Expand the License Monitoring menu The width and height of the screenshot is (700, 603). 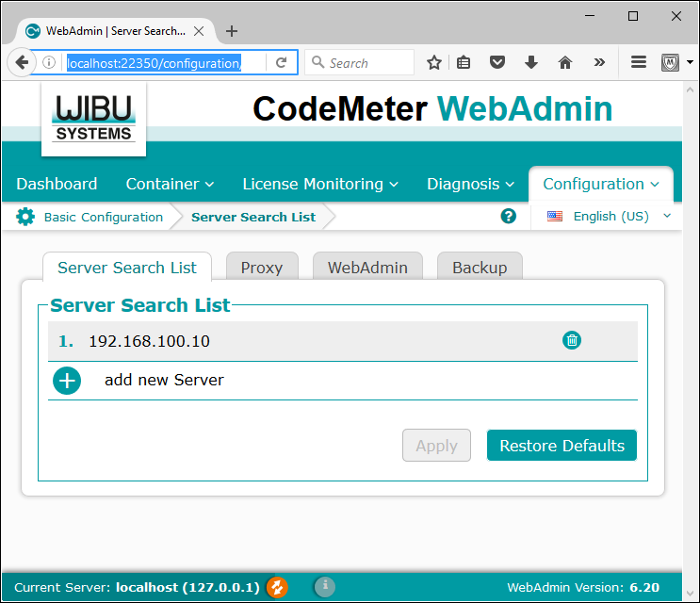click(320, 184)
